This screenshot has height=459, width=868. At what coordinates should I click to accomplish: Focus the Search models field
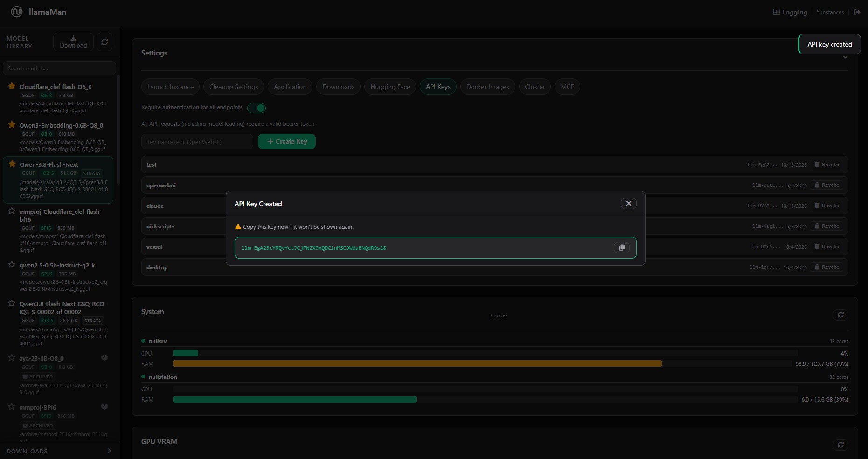(x=59, y=68)
